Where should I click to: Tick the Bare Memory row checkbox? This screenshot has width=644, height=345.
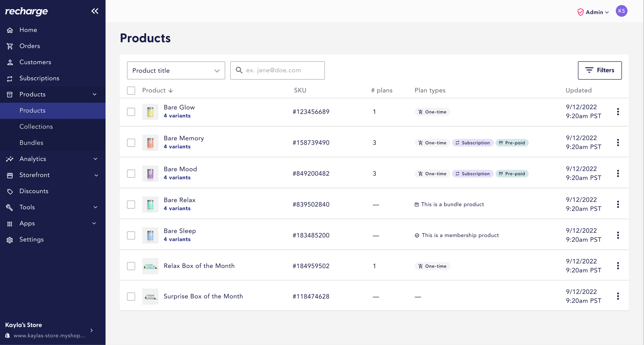pyautogui.click(x=131, y=143)
